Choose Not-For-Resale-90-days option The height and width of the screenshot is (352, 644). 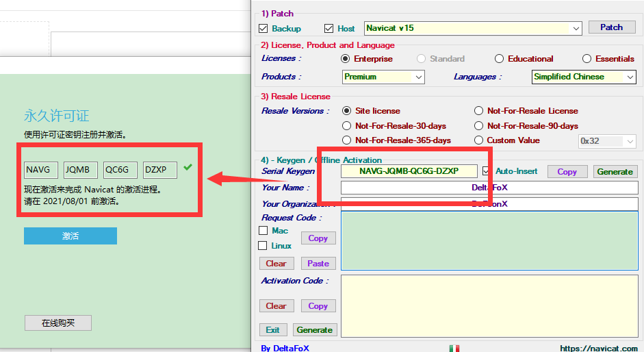(x=478, y=126)
